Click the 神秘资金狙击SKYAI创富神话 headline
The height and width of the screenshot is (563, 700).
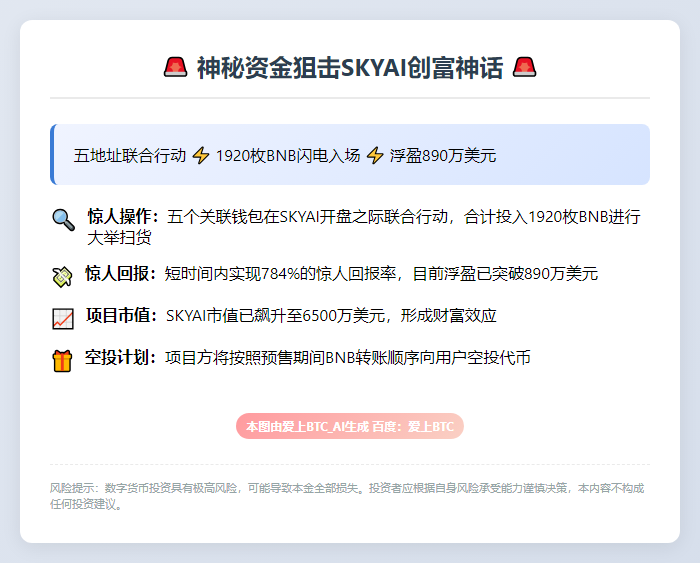point(350,67)
